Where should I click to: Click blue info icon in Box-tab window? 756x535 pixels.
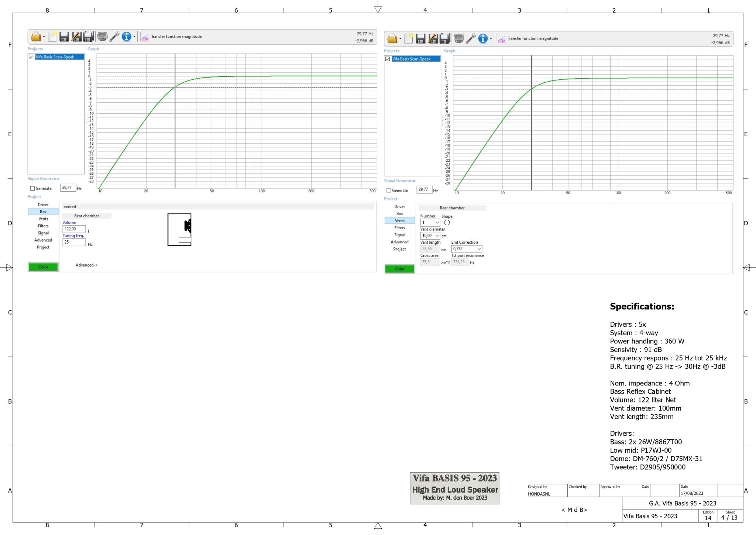point(126,37)
